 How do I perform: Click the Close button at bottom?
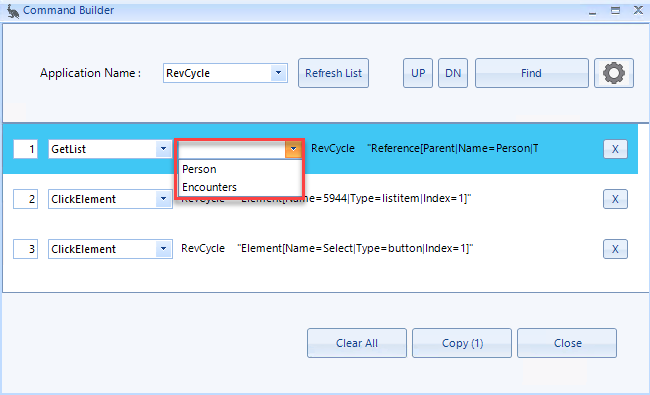click(x=567, y=343)
